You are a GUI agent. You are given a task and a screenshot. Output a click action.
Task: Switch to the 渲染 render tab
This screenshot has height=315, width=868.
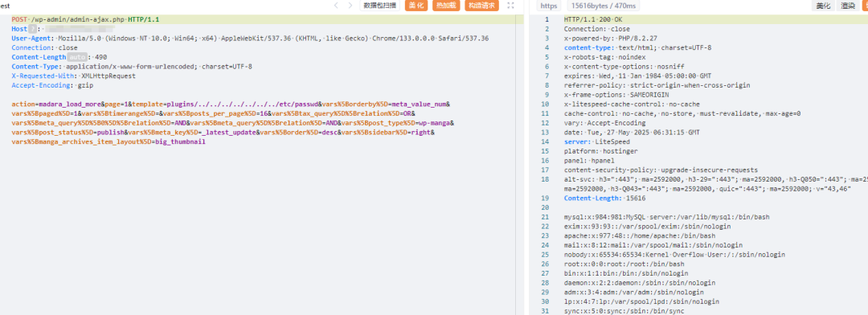coord(848,6)
